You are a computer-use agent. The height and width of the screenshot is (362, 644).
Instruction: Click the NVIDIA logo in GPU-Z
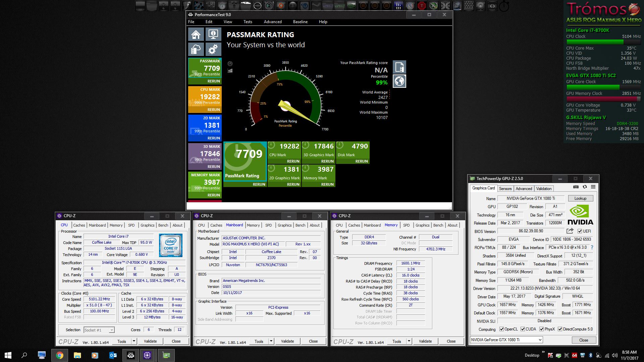[580, 215]
